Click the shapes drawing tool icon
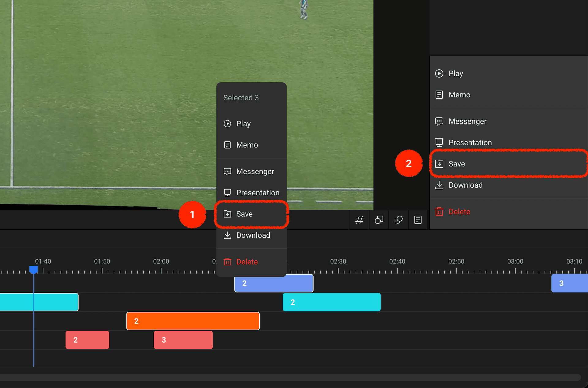Viewport: 588px width, 388px height. click(379, 220)
